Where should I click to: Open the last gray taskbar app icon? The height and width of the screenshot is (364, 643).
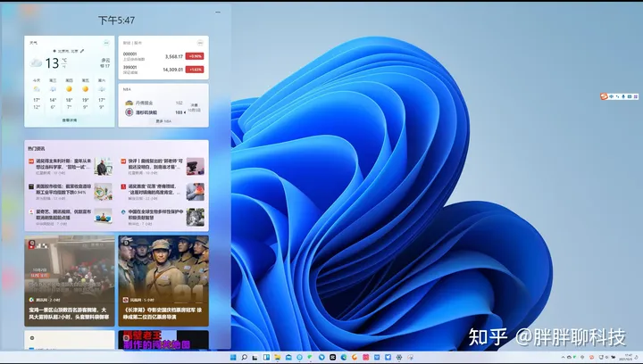pos(411,358)
